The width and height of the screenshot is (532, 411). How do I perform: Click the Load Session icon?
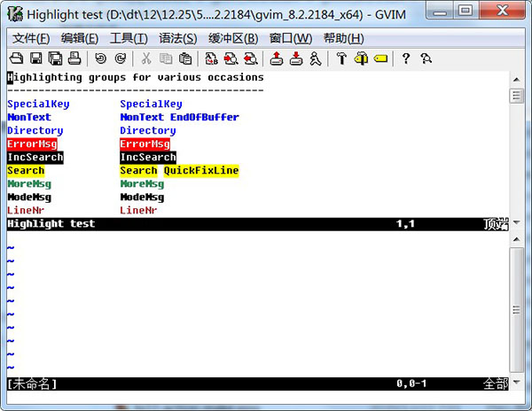point(277,58)
